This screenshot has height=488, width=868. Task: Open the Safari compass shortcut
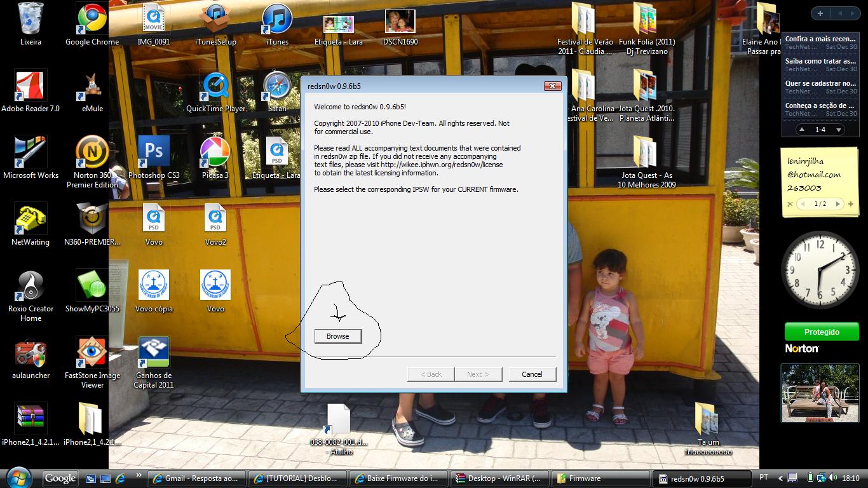pyautogui.click(x=277, y=91)
